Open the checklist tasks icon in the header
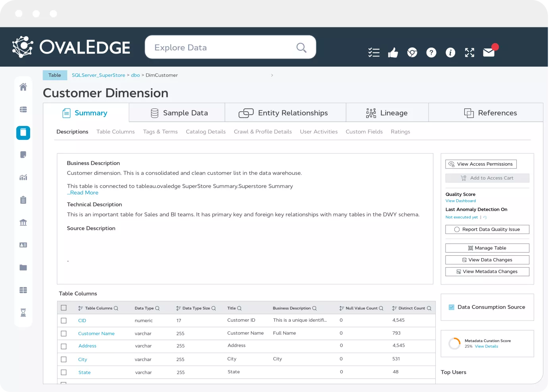The image size is (556, 392). click(374, 52)
